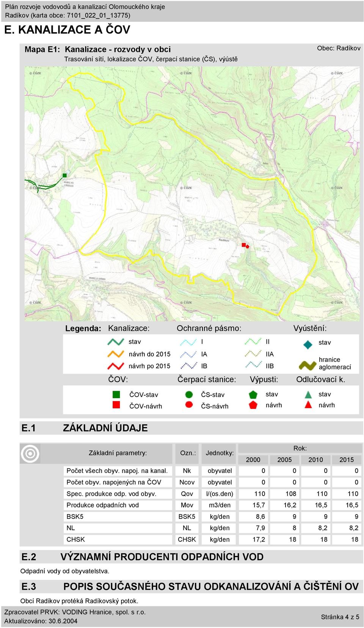Viewport: 364px width, 628px height.
Task: Click the target icon beside Základní parametry
Action: tap(30, 453)
